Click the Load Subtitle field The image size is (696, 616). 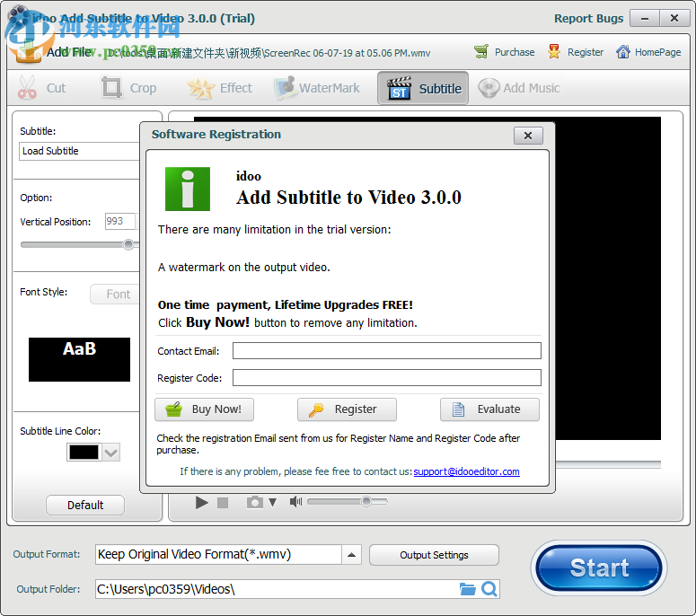point(79,151)
